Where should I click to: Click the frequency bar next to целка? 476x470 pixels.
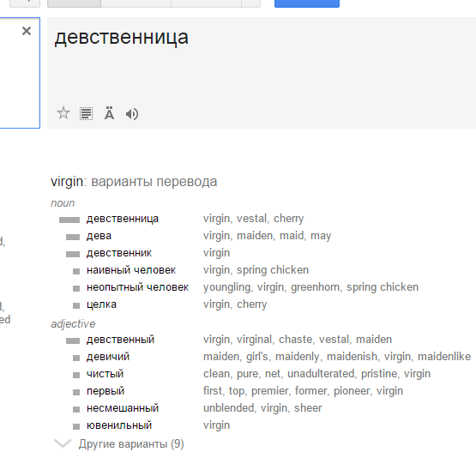coord(76,305)
